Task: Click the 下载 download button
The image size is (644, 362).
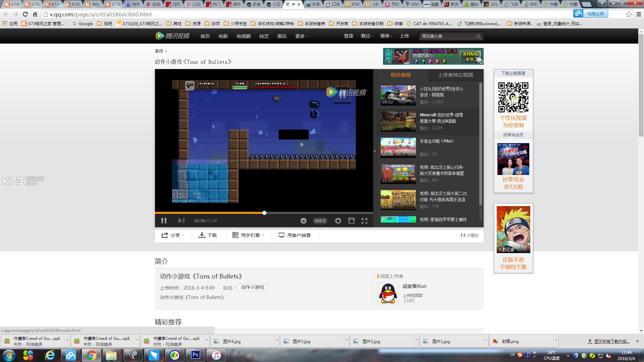Action: click(208, 235)
